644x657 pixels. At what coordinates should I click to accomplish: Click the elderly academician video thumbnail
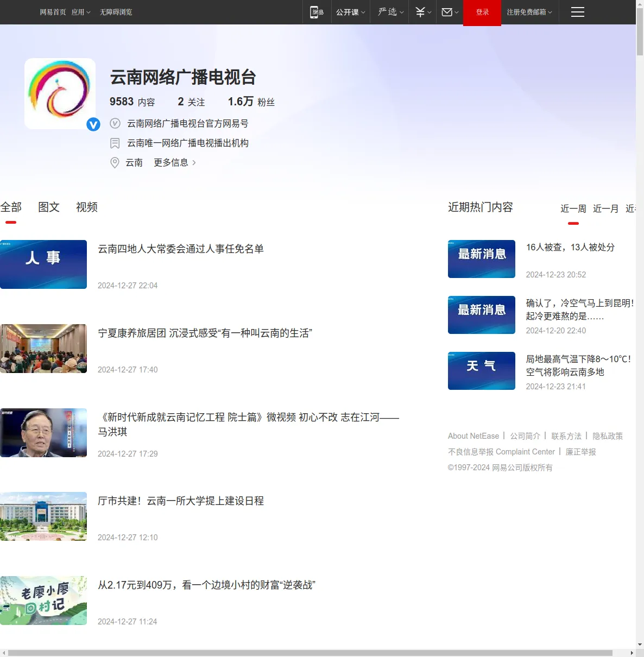[43, 433]
